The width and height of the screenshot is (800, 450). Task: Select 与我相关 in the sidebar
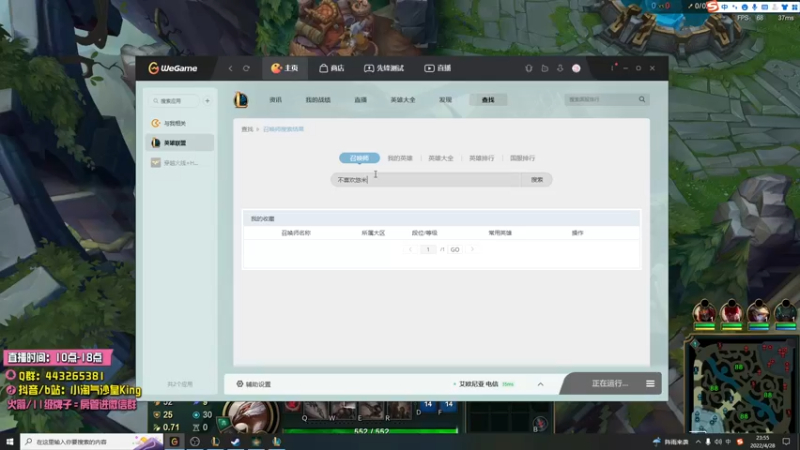180,123
